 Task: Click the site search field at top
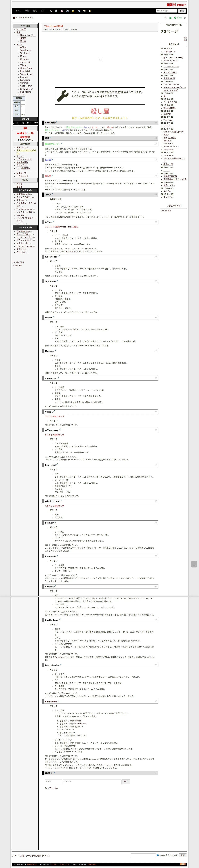[x=167, y=11]
